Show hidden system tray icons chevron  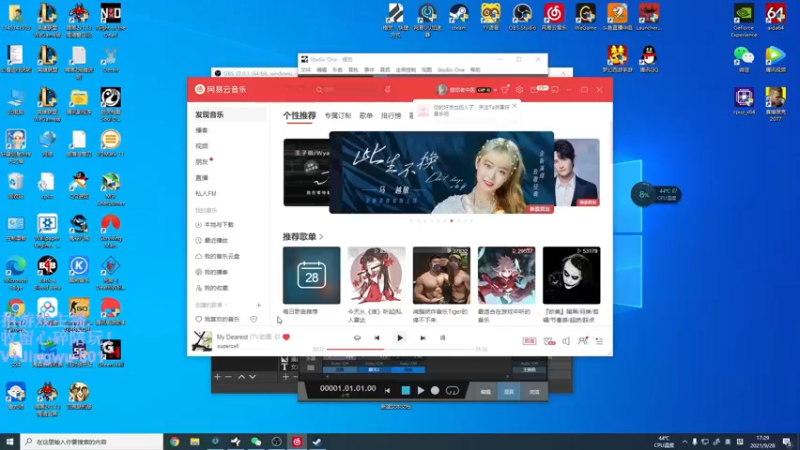click(684, 442)
